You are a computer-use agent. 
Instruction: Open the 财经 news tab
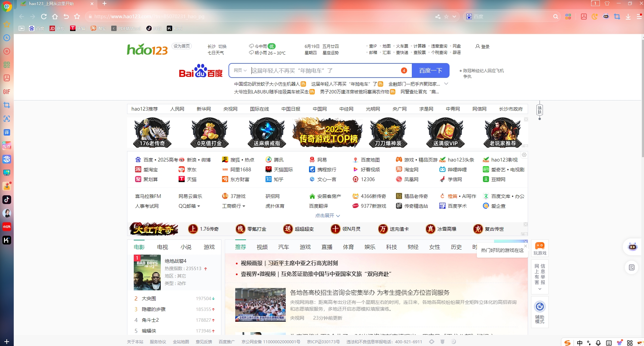tap(413, 247)
